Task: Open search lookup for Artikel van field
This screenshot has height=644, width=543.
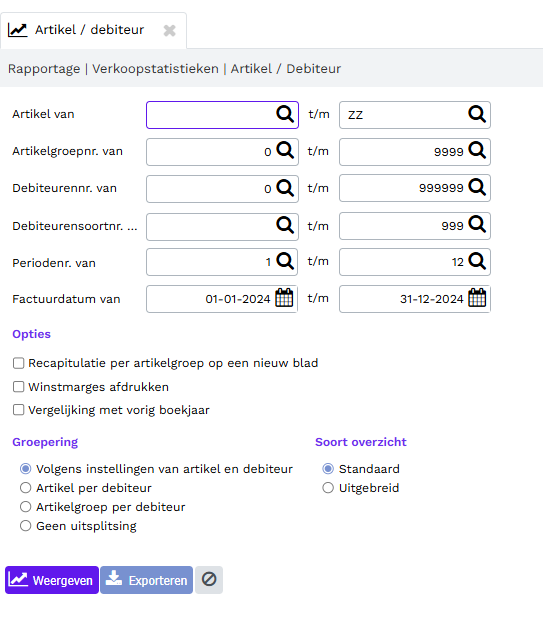Action: click(285, 114)
